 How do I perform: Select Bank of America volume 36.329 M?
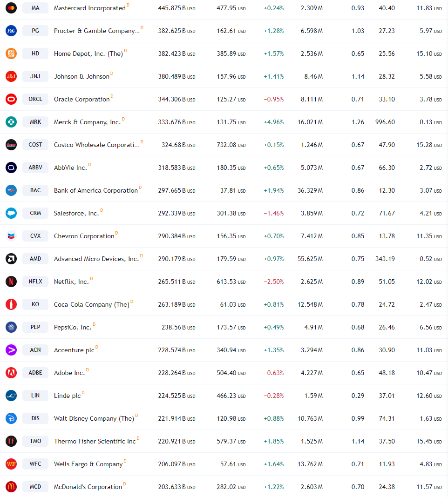click(x=310, y=190)
